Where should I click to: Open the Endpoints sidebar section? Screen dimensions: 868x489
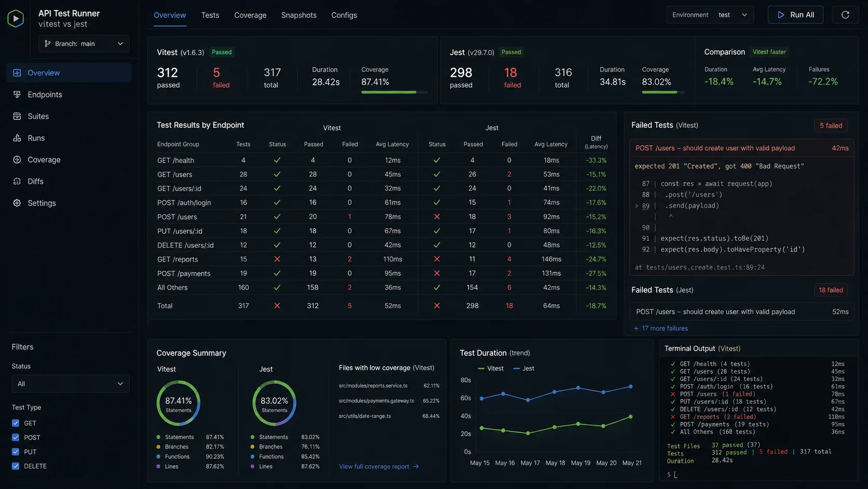[69, 95]
